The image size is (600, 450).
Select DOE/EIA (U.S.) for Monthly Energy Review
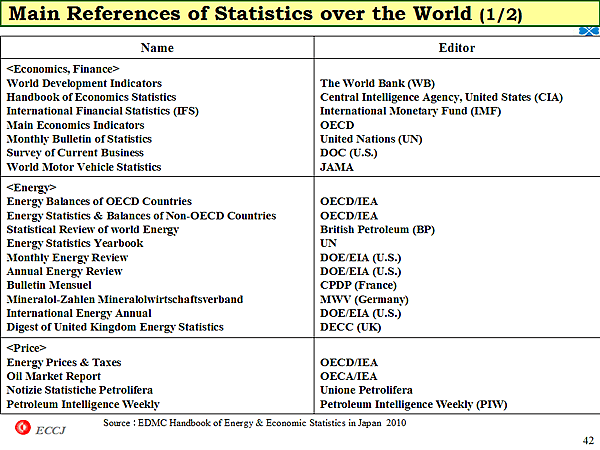pos(360,258)
